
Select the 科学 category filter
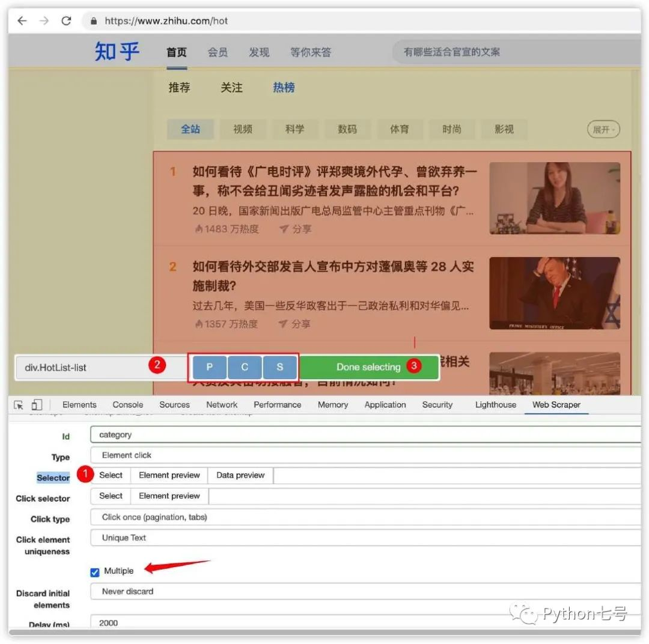(294, 129)
